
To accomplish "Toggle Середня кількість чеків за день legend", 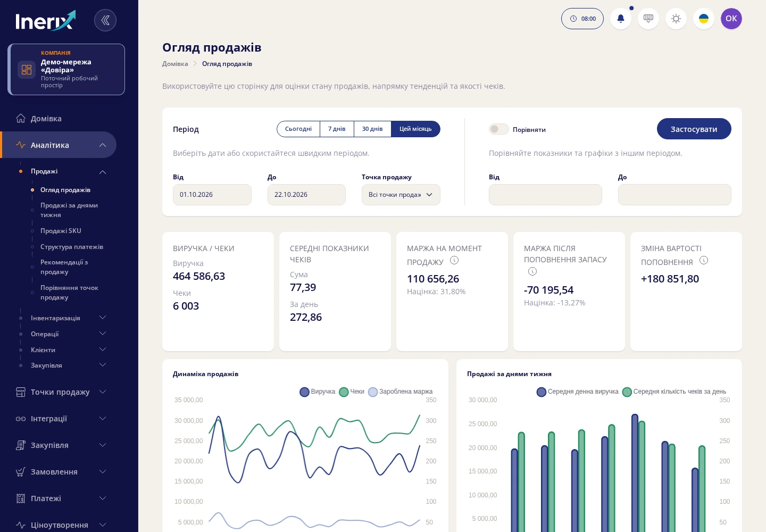I will point(675,392).
